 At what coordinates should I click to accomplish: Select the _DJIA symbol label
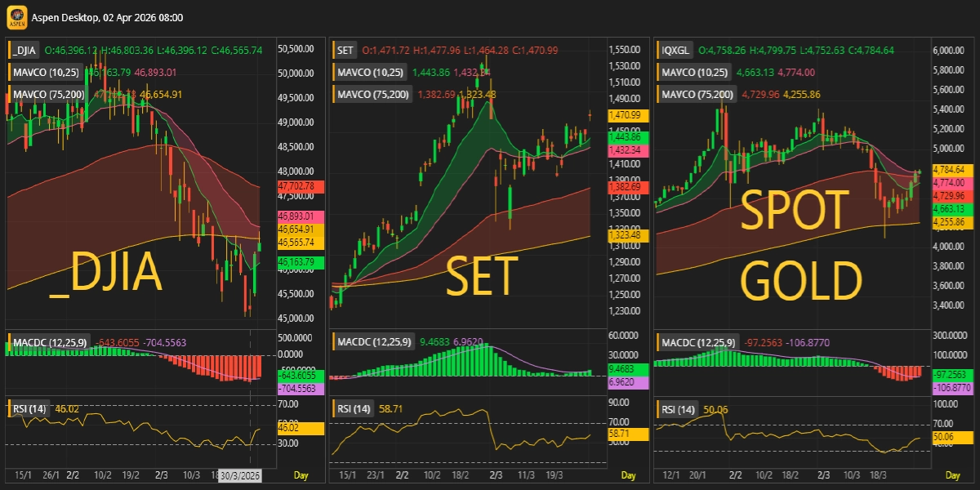coord(26,51)
